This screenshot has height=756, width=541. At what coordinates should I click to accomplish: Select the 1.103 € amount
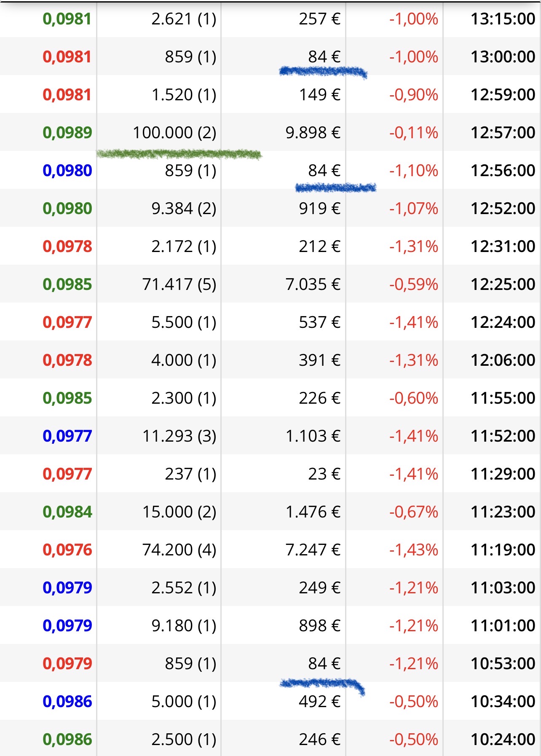click(313, 436)
